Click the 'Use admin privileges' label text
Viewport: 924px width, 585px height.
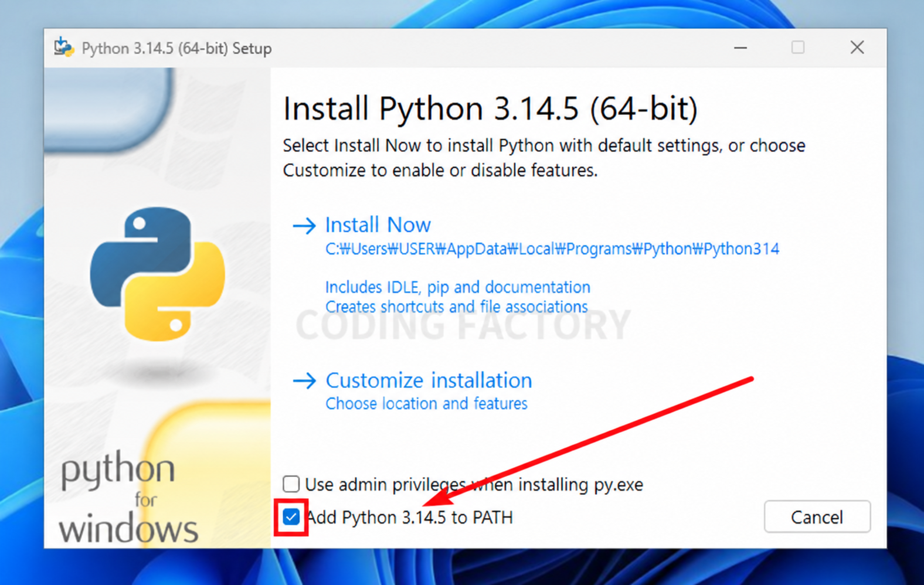coord(474,485)
